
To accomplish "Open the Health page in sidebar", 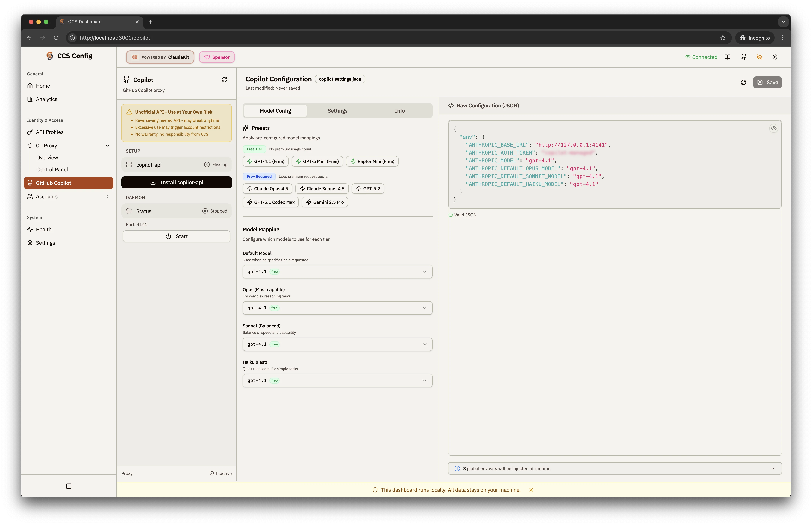I will coord(43,229).
